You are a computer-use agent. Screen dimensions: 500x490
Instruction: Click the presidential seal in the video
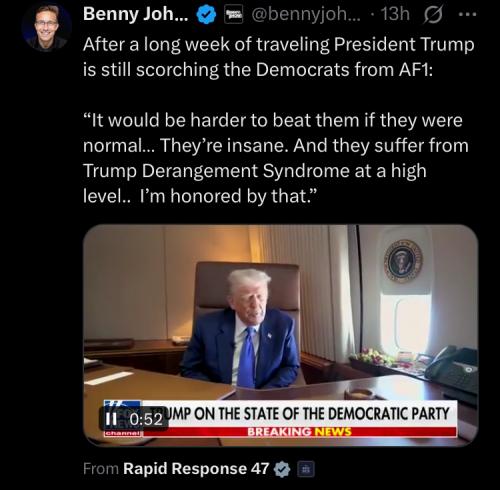pos(403,260)
